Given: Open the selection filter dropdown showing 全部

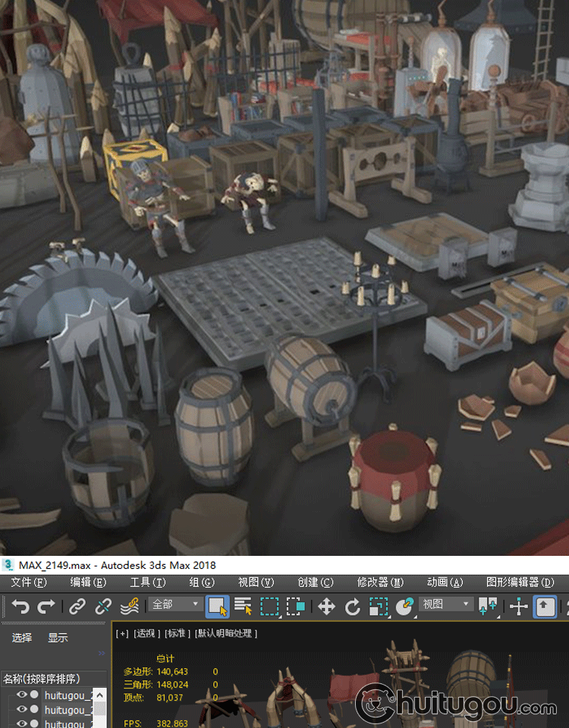Looking at the screenshot, I should [x=176, y=604].
